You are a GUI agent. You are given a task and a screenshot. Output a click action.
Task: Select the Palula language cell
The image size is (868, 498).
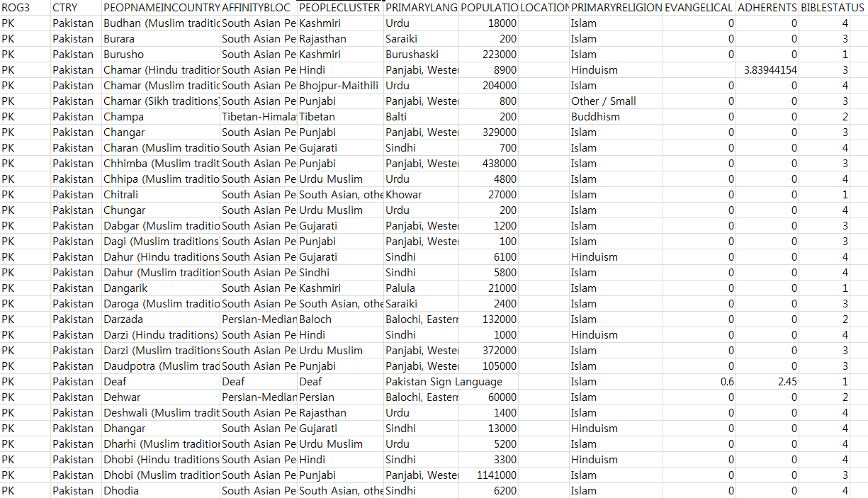pyautogui.click(x=421, y=288)
